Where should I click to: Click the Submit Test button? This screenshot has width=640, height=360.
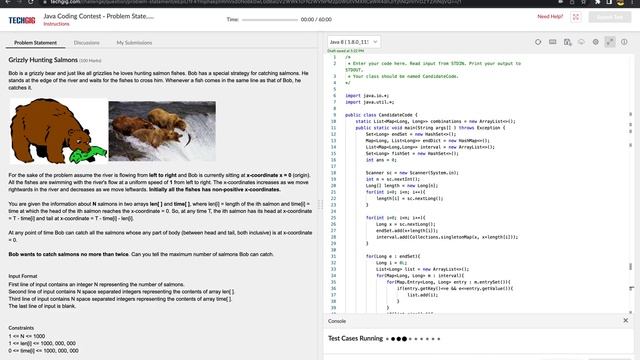(x=610, y=17)
